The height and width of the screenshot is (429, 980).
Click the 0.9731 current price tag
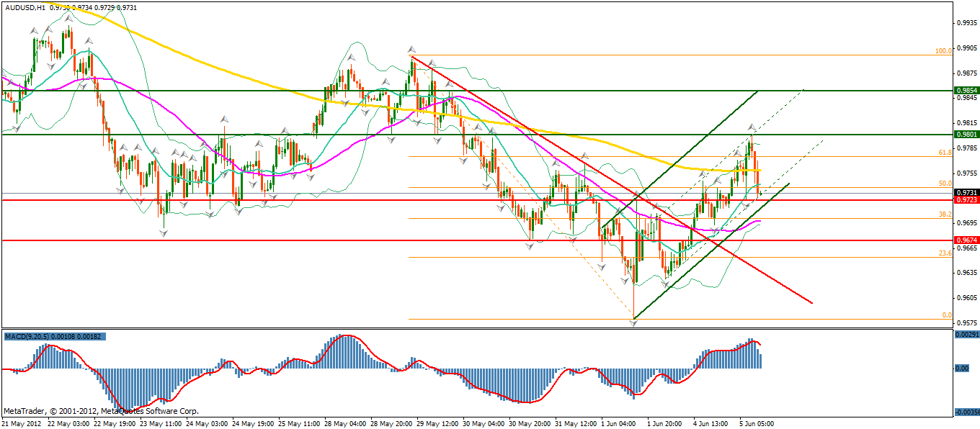(x=966, y=193)
